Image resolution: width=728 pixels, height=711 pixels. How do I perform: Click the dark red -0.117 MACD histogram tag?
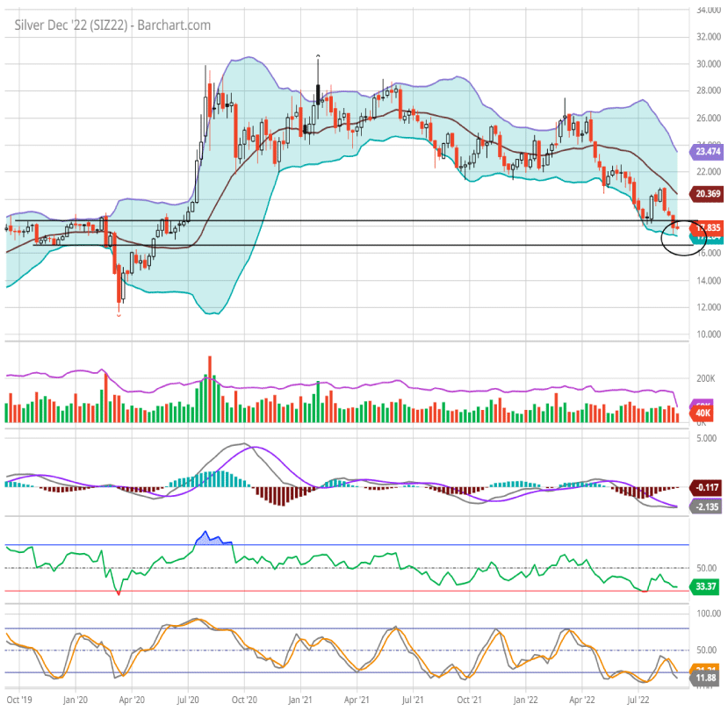coord(706,486)
